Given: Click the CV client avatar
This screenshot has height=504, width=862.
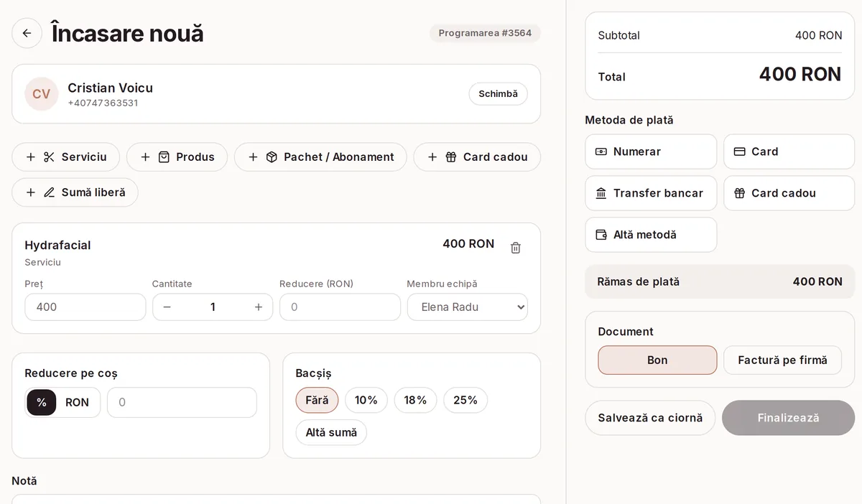Looking at the screenshot, I should [x=42, y=94].
